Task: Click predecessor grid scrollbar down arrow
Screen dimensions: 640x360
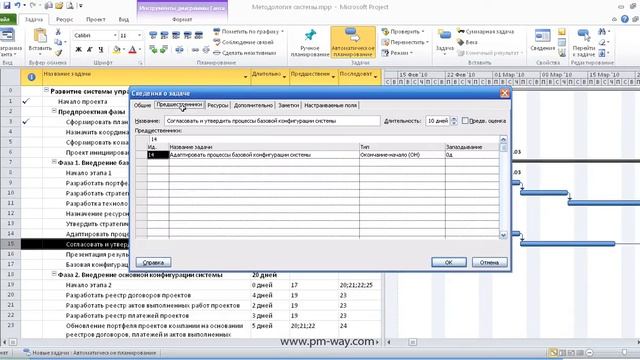Action: [x=503, y=235]
